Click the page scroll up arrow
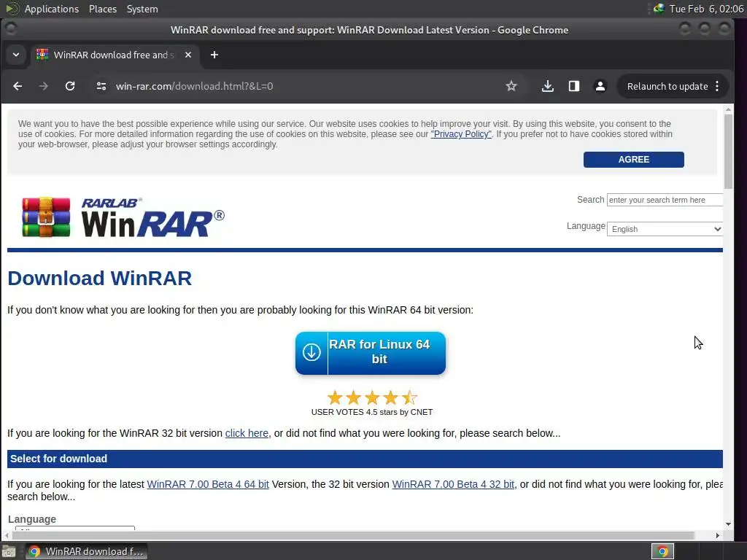747x560 pixels. coord(728,109)
